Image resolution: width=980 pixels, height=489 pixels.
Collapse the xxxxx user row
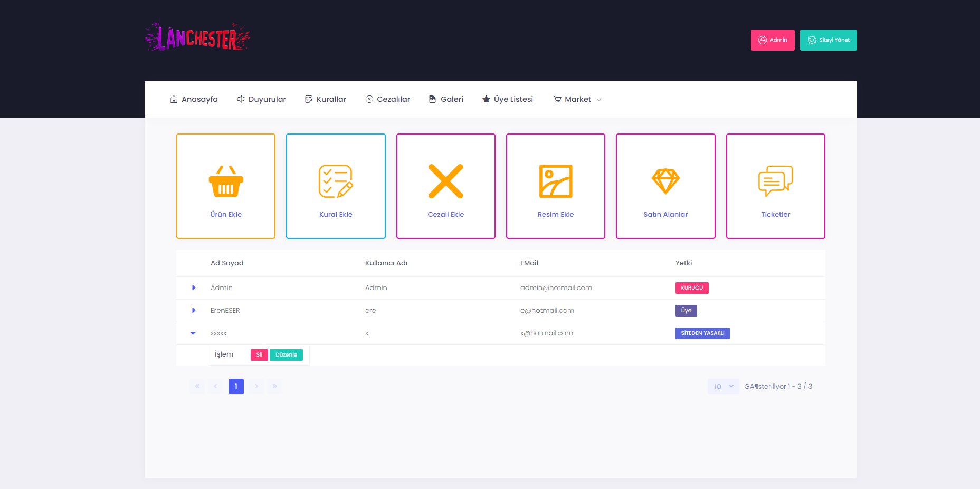click(193, 333)
